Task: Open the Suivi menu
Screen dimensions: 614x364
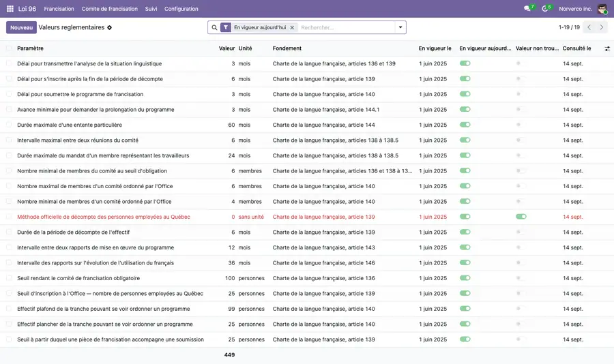Action: [x=151, y=9]
